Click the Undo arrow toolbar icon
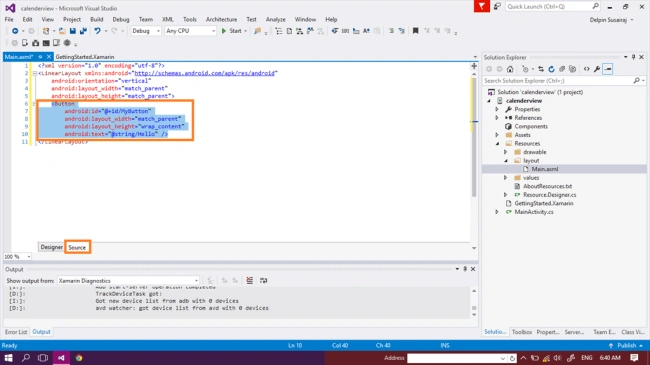The width and height of the screenshot is (650, 365). 97,31
